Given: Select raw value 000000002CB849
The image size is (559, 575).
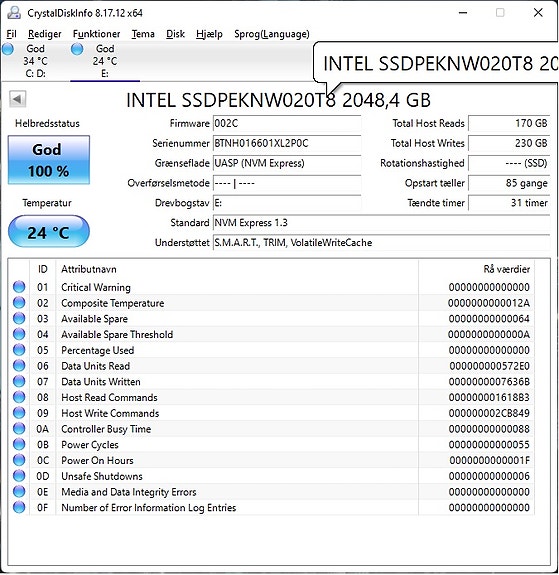Looking at the screenshot, I should tap(489, 413).
